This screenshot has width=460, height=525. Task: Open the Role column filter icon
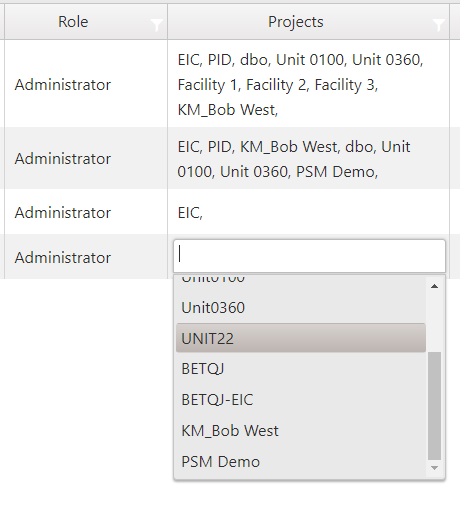[156, 25]
